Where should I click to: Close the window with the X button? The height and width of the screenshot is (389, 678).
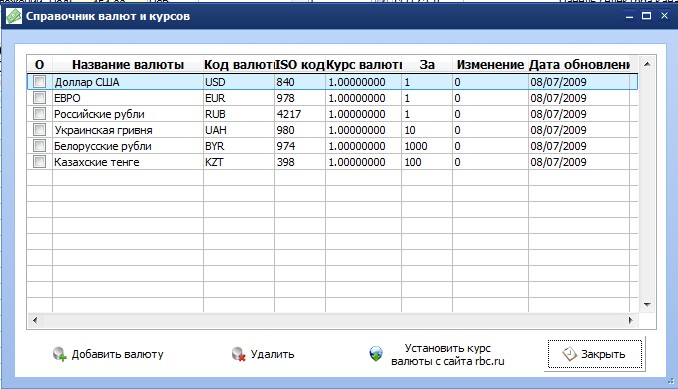click(x=665, y=16)
